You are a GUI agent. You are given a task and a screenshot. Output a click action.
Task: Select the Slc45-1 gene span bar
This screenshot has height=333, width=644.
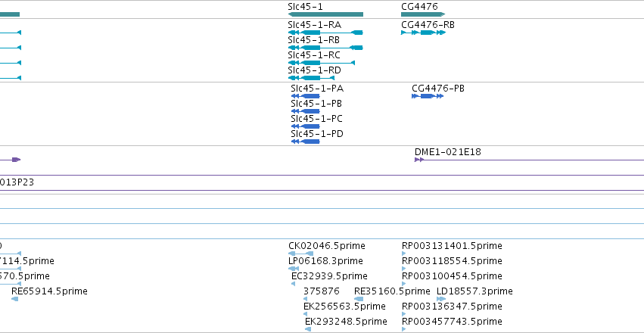[x=325, y=15]
